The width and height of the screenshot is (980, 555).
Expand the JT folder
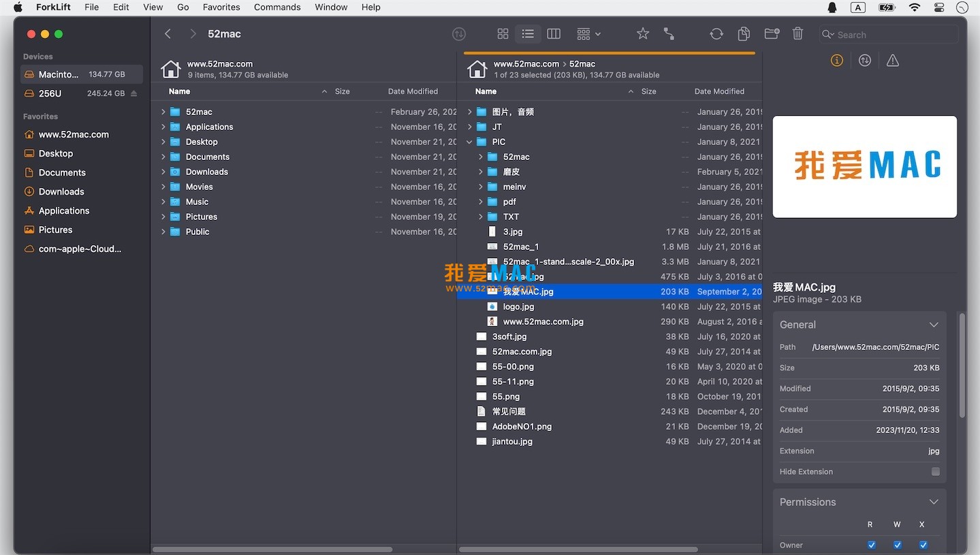(x=469, y=127)
